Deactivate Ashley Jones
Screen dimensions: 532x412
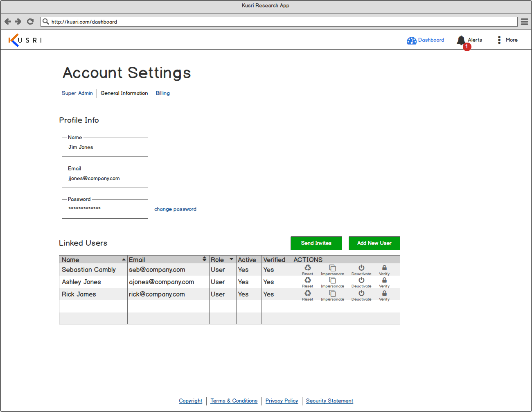click(361, 282)
